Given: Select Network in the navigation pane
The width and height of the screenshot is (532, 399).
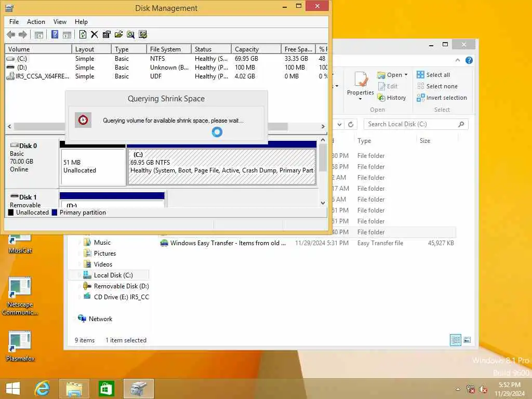Looking at the screenshot, I should click(x=100, y=319).
